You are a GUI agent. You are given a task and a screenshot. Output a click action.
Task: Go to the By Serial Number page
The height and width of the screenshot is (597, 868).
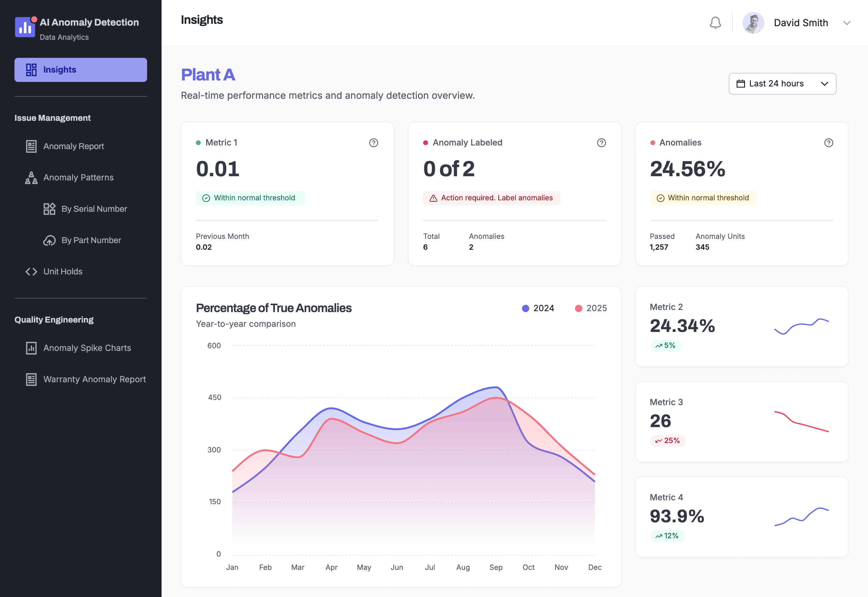pos(94,209)
